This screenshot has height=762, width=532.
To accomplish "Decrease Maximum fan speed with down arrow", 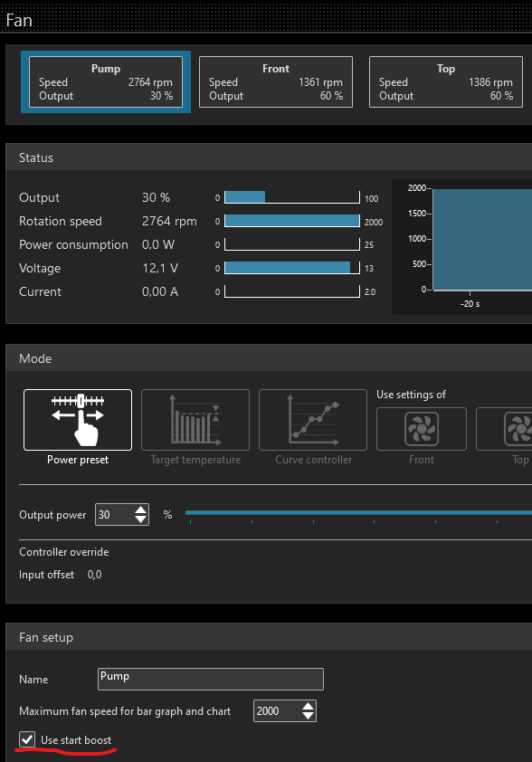I will 308,716.
